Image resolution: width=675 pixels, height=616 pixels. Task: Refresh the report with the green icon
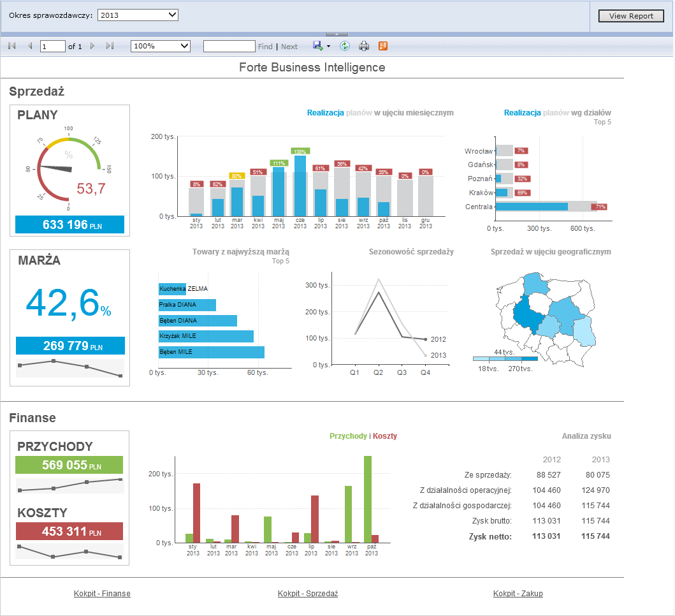click(344, 46)
